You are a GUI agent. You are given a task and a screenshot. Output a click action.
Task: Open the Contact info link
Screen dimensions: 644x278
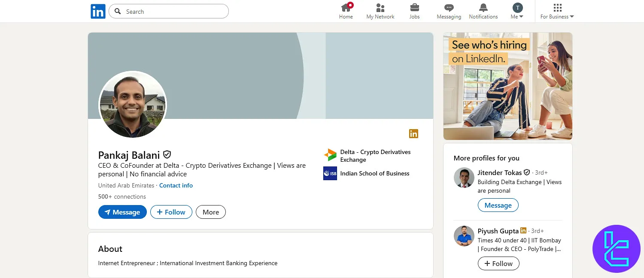point(176,186)
